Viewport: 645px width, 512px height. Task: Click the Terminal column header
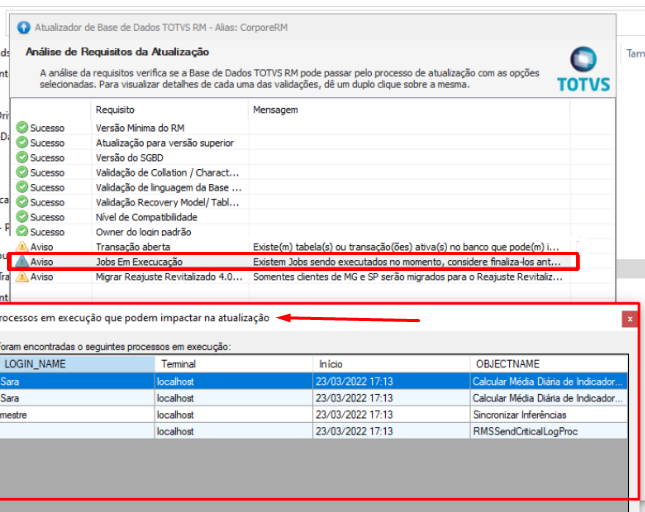tap(233, 364)
